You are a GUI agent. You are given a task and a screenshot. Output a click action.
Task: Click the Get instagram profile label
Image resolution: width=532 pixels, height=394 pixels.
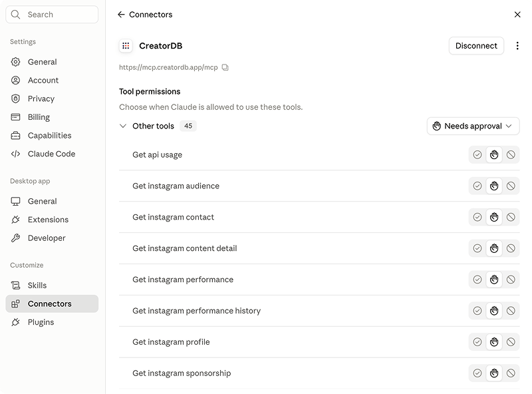[x=171, y=342]
